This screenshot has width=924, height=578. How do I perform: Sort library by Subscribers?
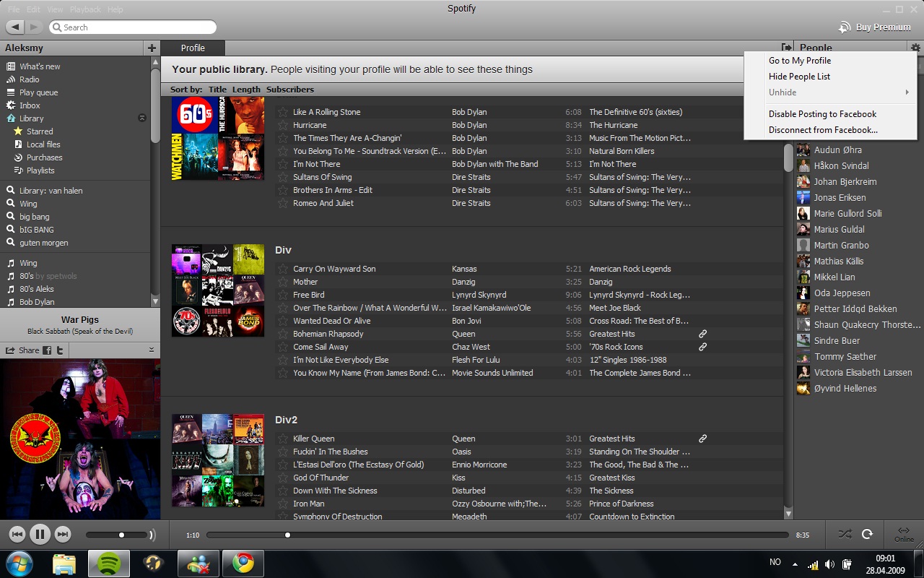[x=290, y=90]
